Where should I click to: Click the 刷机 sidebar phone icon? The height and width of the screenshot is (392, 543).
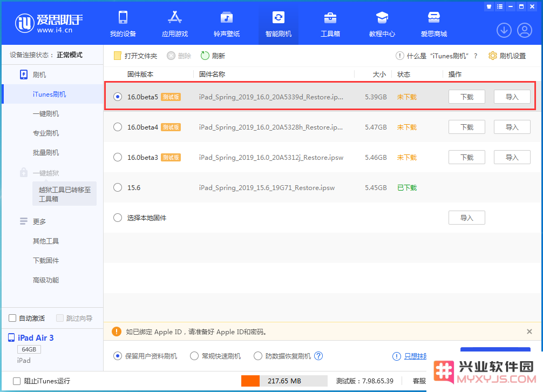24,75
